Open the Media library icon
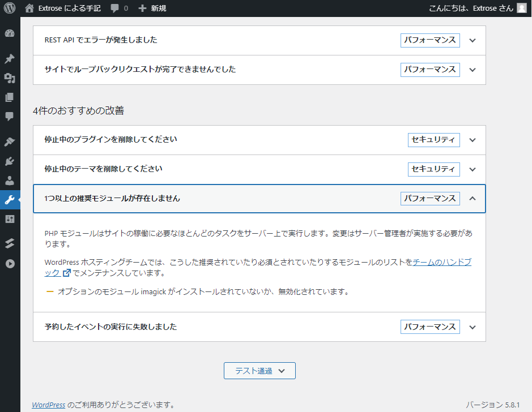Screen dimensions: 532x412 pos(9,78)
